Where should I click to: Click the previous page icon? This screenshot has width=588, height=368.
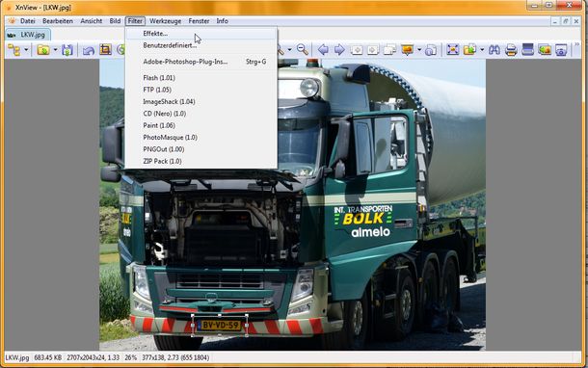[357, 49]
